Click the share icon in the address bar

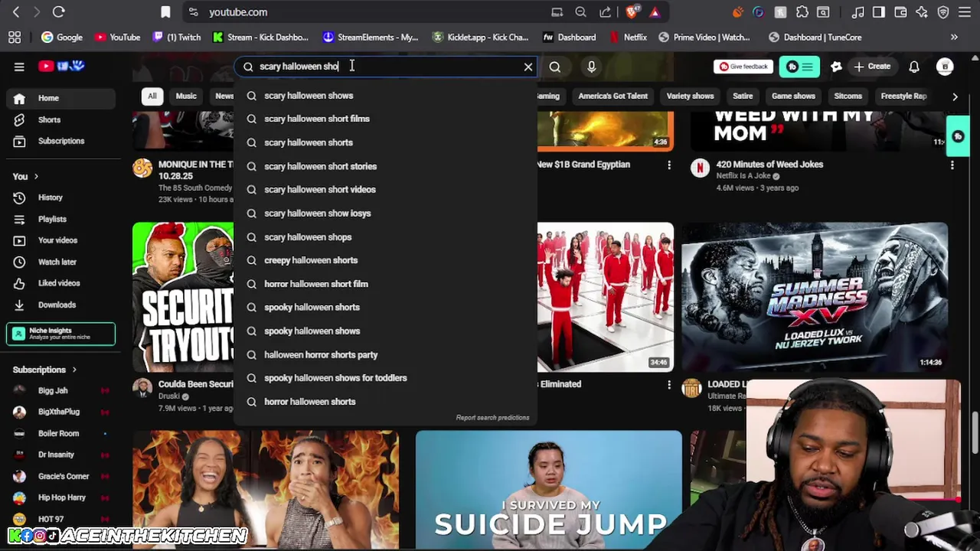(606, 11)
